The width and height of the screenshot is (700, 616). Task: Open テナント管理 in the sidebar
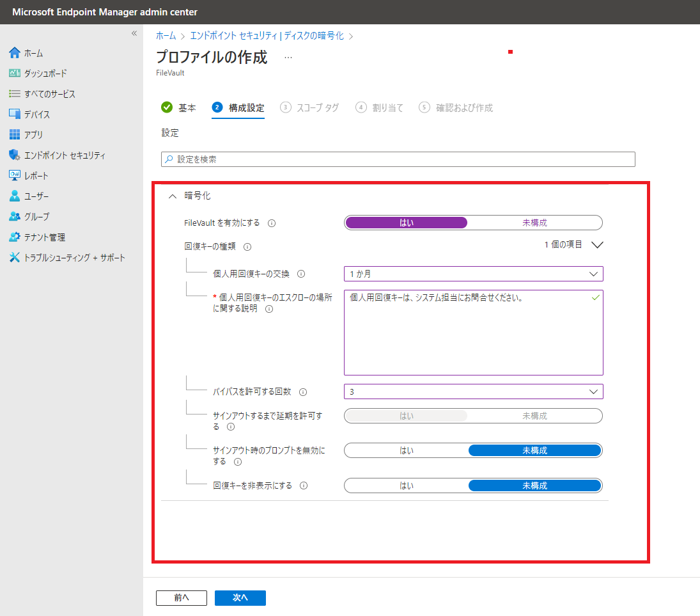(45, 237)
